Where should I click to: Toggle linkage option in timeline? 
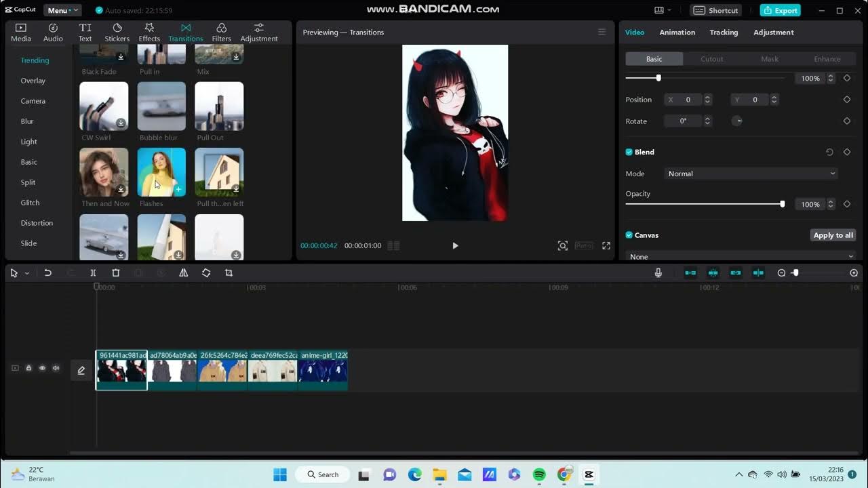[x=736, y=272]
